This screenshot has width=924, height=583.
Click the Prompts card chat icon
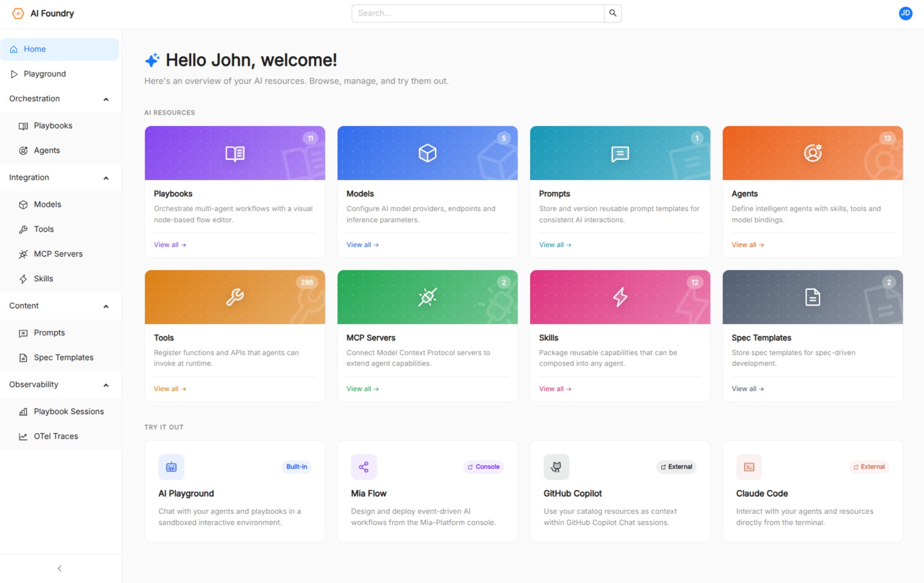[x=620, y=154]
